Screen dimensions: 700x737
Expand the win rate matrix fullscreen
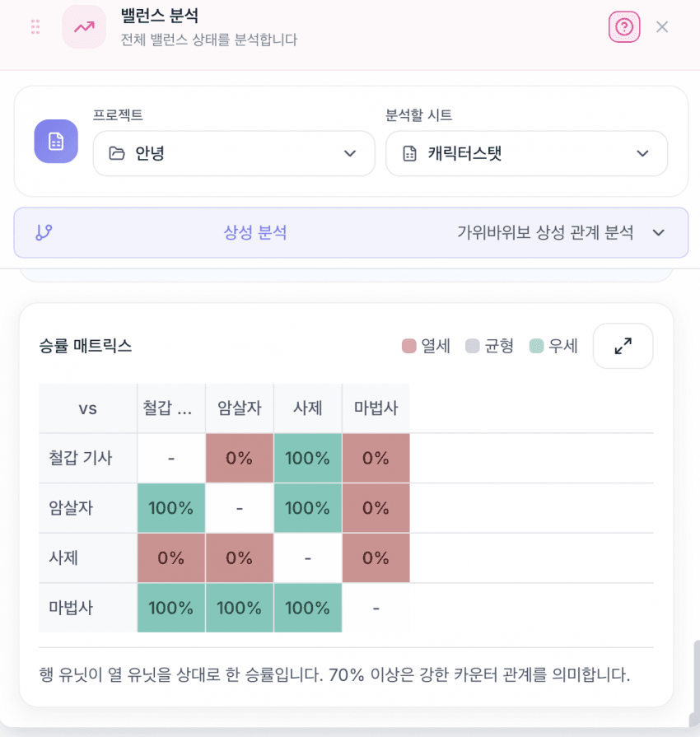pyautogui.click(x=623, y=346)
